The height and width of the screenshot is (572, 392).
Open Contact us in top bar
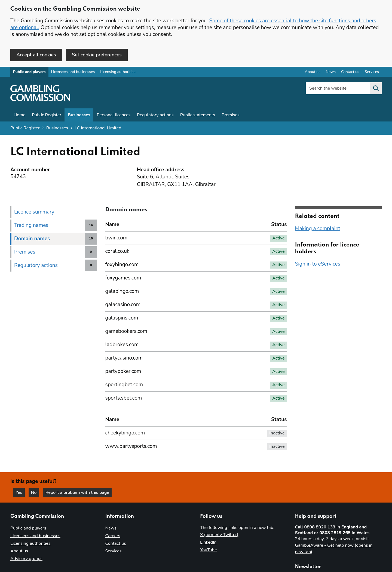click(x=350, y=72)
